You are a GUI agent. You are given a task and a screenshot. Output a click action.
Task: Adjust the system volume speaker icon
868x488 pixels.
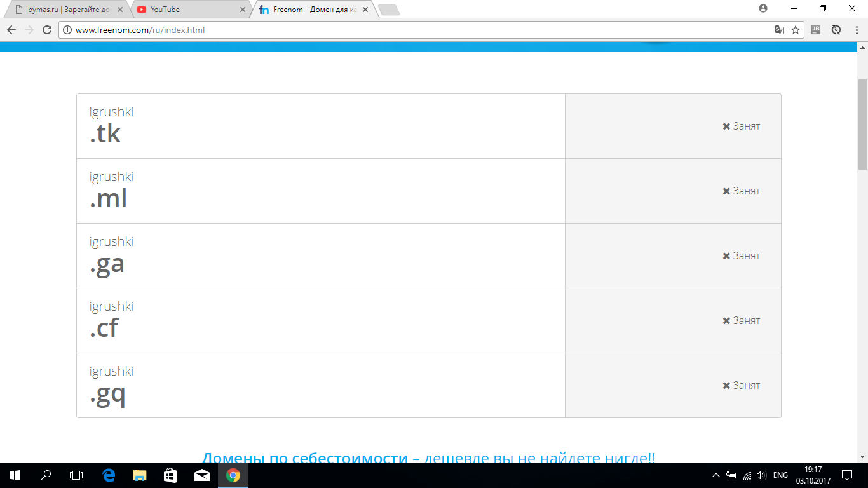point(761,475)
